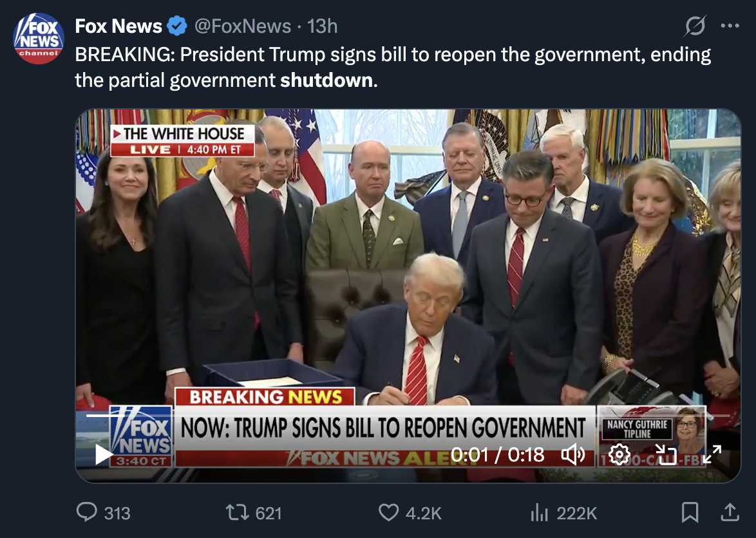756x538 pixels.
Task: Click the Fox News profile avatar
Action: [37, 37]
